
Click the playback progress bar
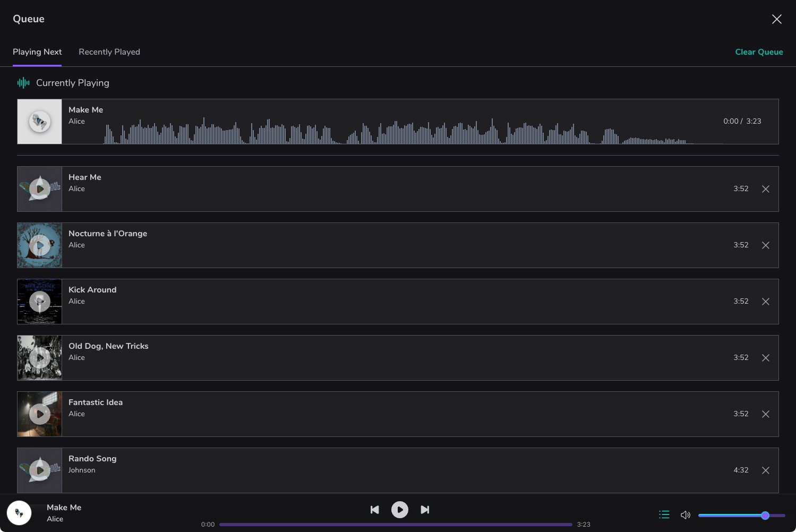coord(395,524)
